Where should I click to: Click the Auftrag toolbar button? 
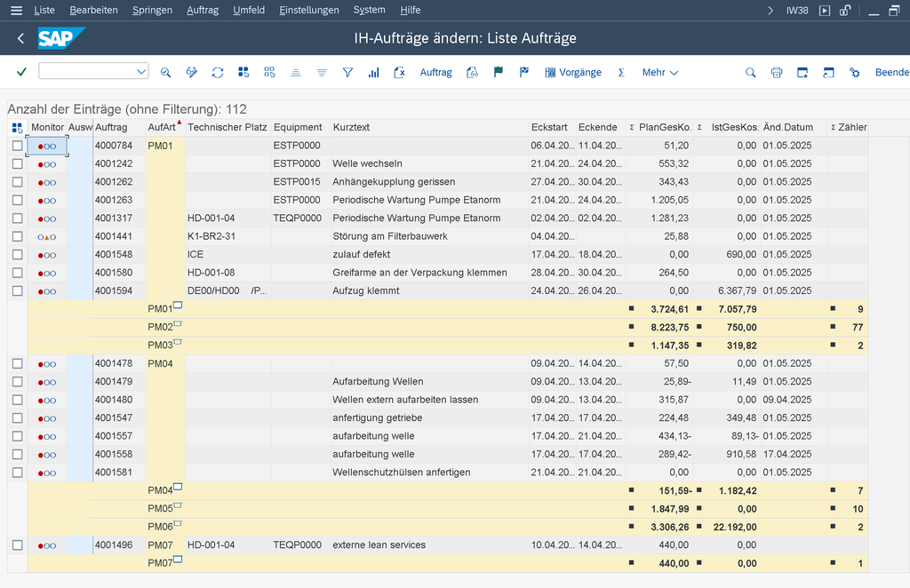pos(435,73)
